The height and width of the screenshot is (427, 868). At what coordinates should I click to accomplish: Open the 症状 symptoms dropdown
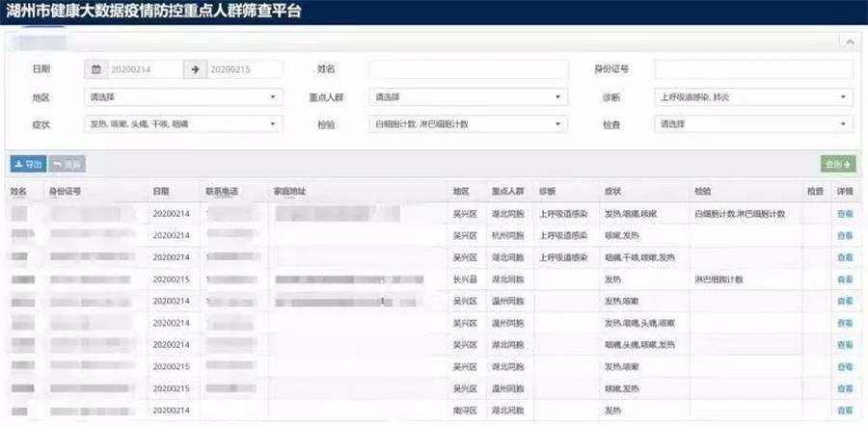pos(183,124)
